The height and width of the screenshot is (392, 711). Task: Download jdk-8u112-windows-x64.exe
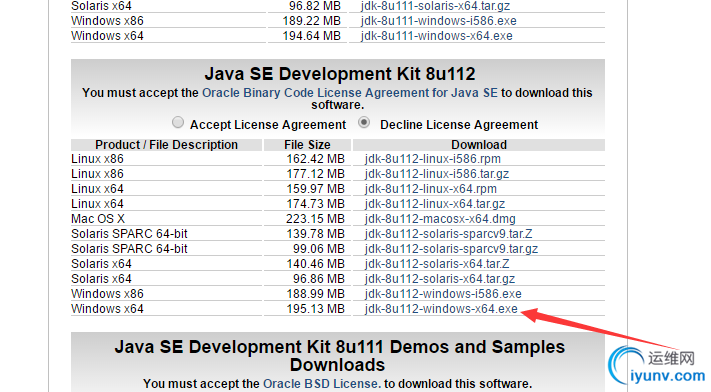(x=441, y=309)
